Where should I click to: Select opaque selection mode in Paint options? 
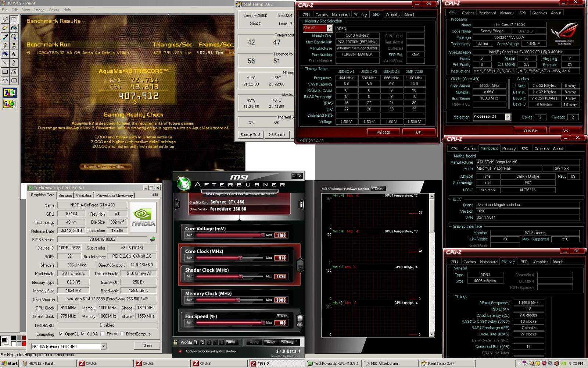[x=10, y=93]
